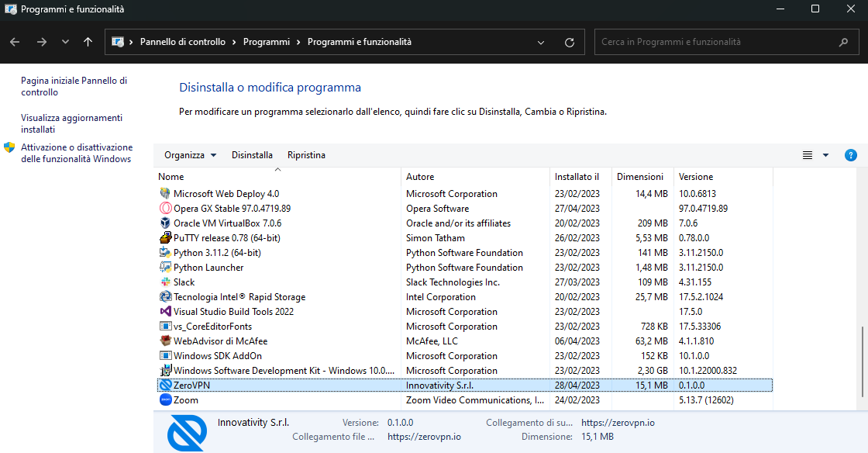
Task: Select the Zoom program name
Action: coord(185,399)
